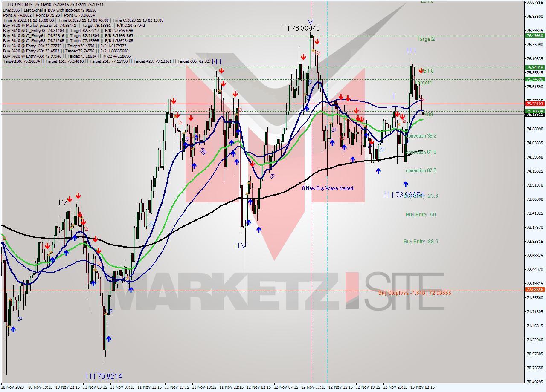Click the '11 Nov 03:15' time label
Viewport: 546px width, 392px height.
[95, 388]
